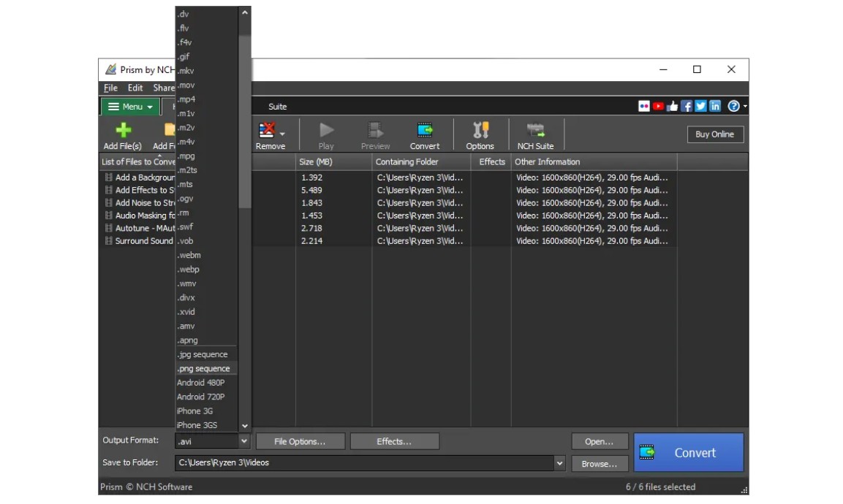Click the format list scrollbar thumb

245,121
